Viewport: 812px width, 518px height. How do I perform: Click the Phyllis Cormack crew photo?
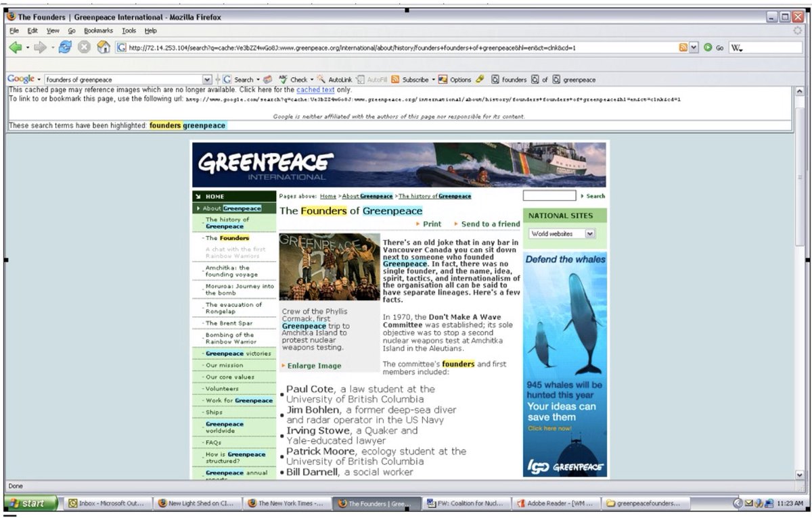pos(330,267)
